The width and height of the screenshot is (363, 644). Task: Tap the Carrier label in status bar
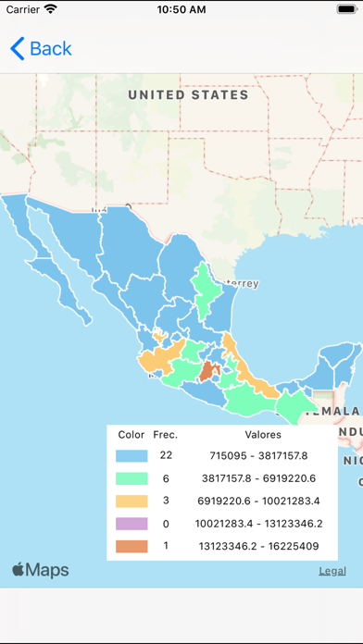point(22,9)
